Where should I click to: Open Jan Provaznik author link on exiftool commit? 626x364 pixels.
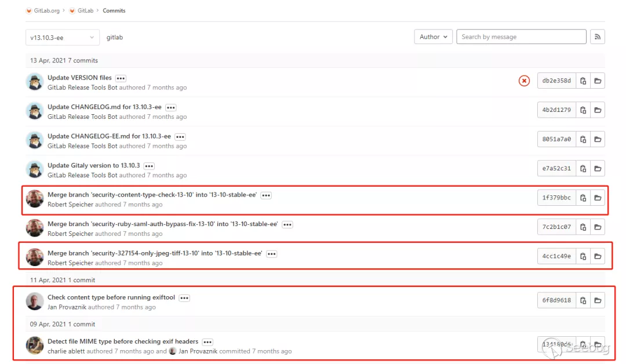(x=67, y=307)
